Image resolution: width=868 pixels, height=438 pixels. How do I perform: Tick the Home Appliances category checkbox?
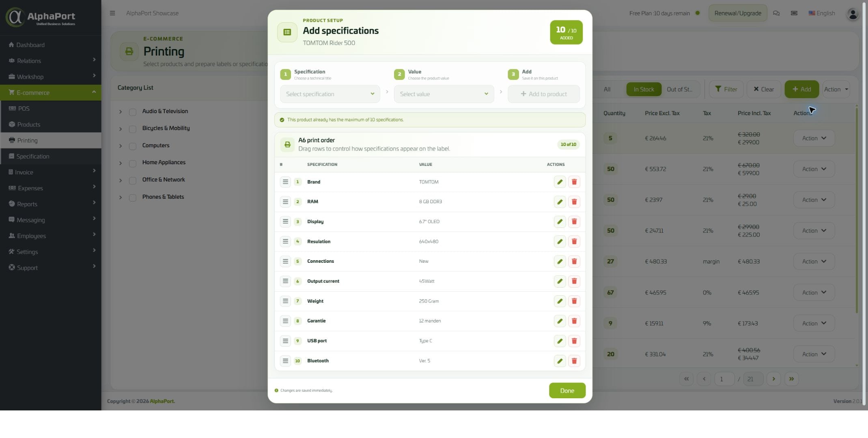coord(132,163)
